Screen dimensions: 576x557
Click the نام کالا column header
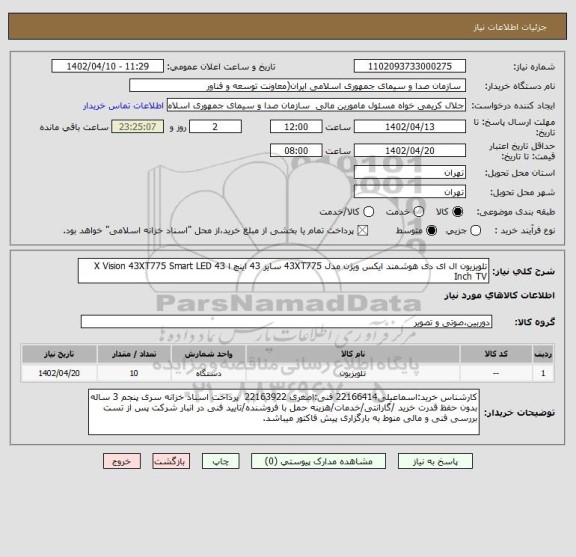(353, 354)
